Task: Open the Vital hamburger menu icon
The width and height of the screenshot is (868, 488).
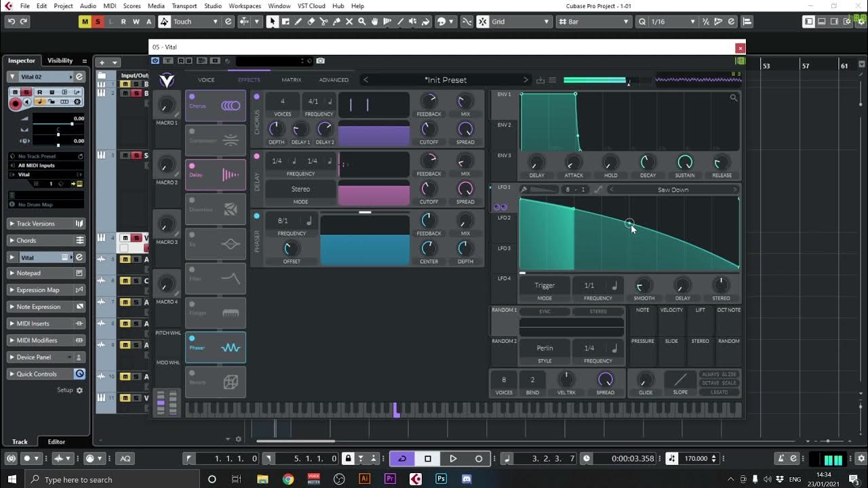Action: tap(553, 80)
